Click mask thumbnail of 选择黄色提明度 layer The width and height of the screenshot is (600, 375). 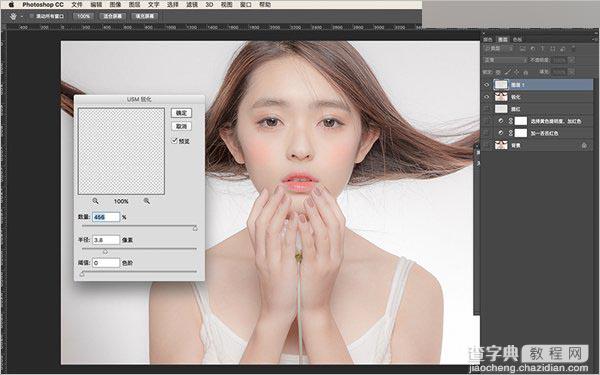click(520, 121)
